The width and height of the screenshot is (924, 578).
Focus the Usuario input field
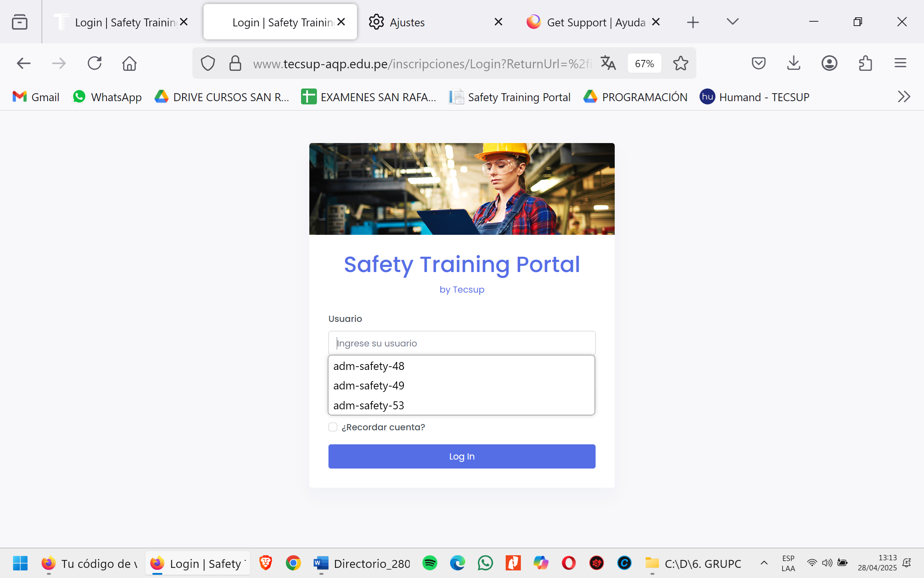462,343
